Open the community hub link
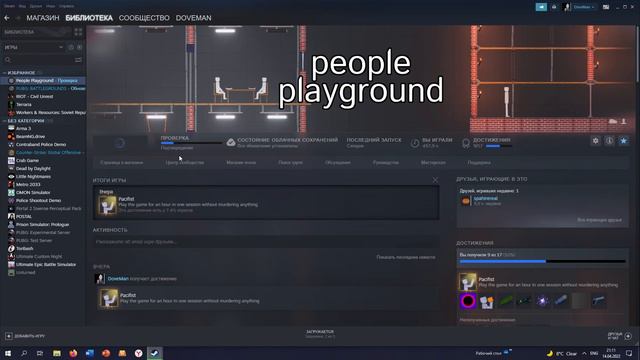 pos(184,163)
